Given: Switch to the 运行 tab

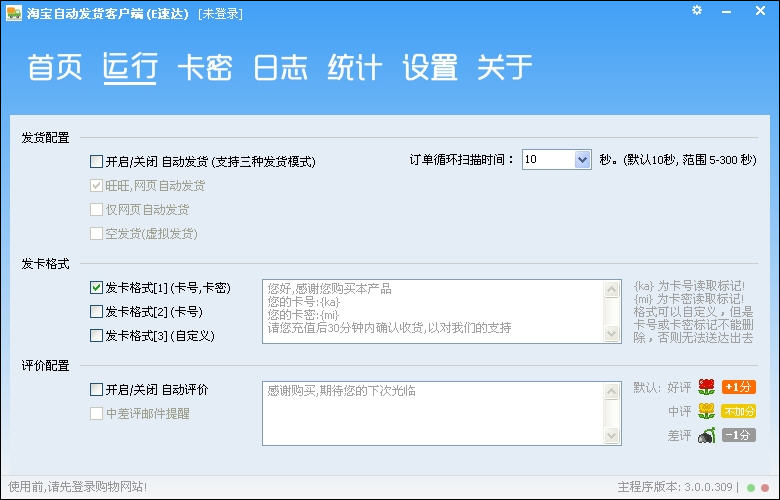Looking at the screenshot, I should (130, 67).
